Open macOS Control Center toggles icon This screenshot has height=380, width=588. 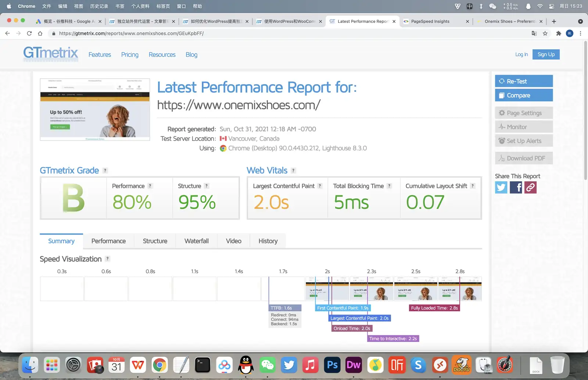pyautogui.click(x=551, y=6)
